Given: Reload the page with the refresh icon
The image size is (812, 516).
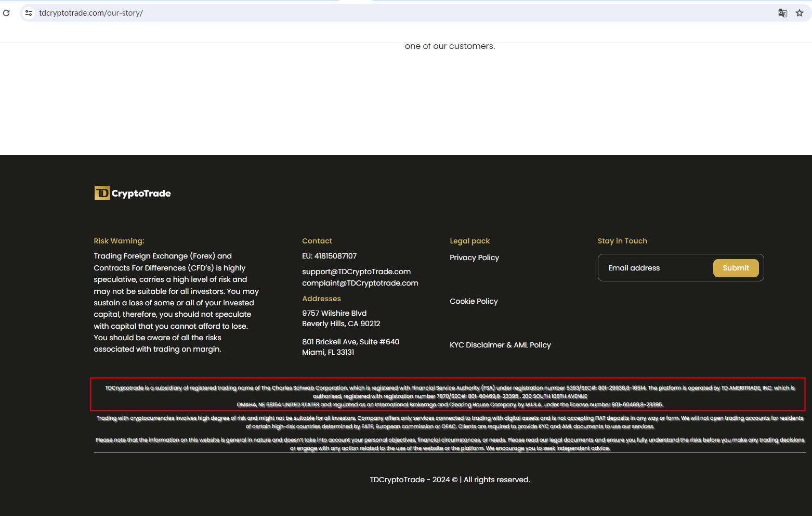Looking at the screenshot, I should point(6,13).
